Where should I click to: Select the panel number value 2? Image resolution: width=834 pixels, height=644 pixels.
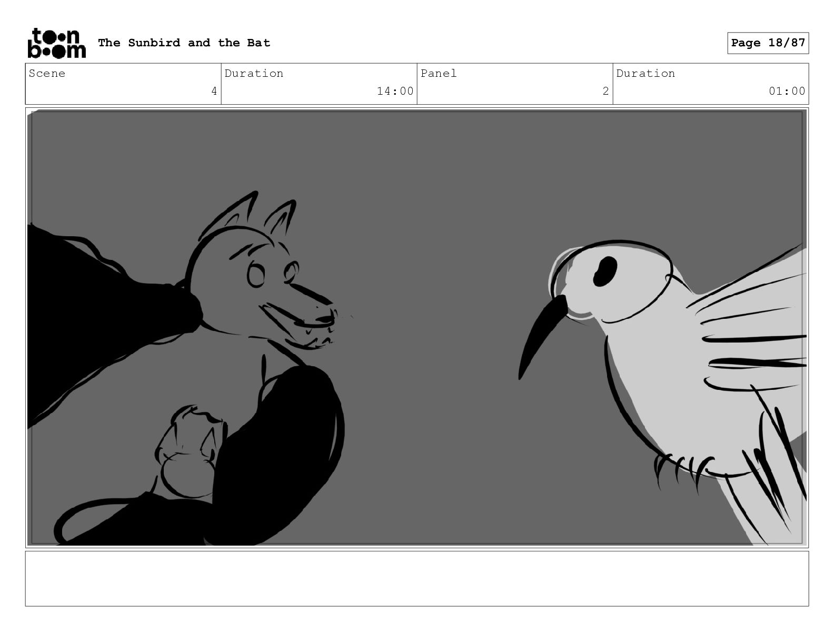tap(605, 91)
